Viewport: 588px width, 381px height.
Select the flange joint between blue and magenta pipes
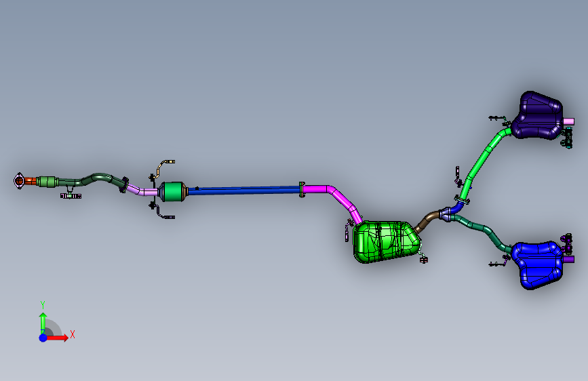[x=302, y=190]
